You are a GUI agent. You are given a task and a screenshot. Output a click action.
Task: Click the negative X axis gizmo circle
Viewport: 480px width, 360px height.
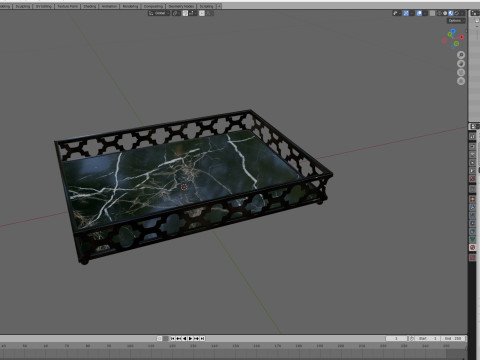(444, 41)
